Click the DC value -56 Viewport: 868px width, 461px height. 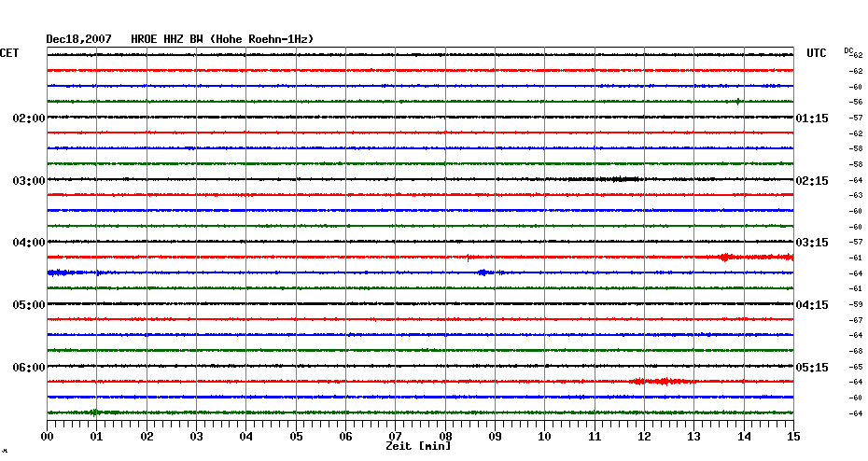[855, 103]
